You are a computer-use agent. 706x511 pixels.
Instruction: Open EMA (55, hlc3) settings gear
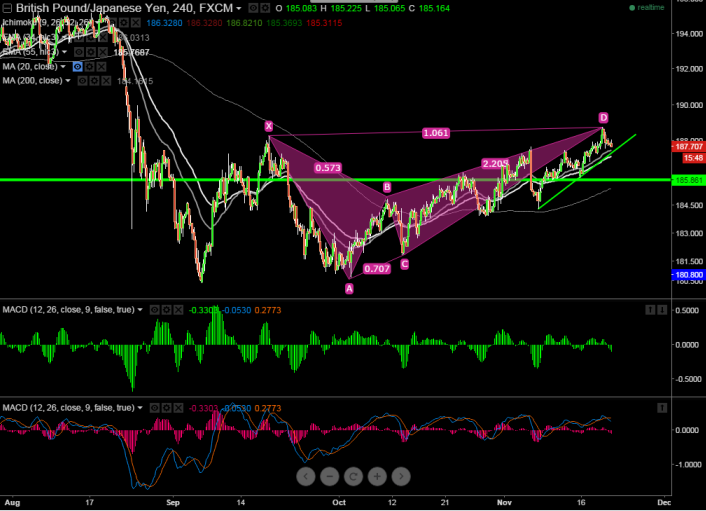click(x=91, y=52)
